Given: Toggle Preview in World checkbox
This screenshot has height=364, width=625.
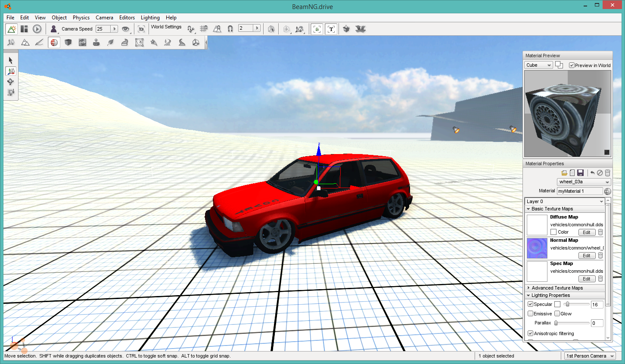Looking at the screenshot, I should (572, 65).
